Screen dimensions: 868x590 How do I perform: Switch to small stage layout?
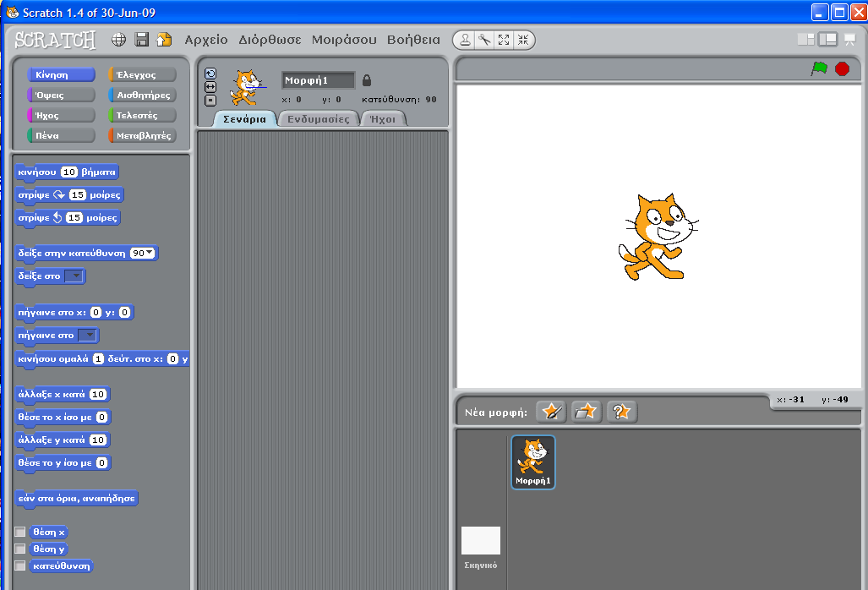click(x=806, y=39)
